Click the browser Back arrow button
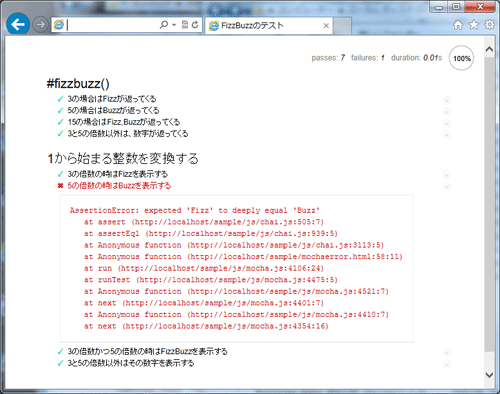 click(18, 24)
